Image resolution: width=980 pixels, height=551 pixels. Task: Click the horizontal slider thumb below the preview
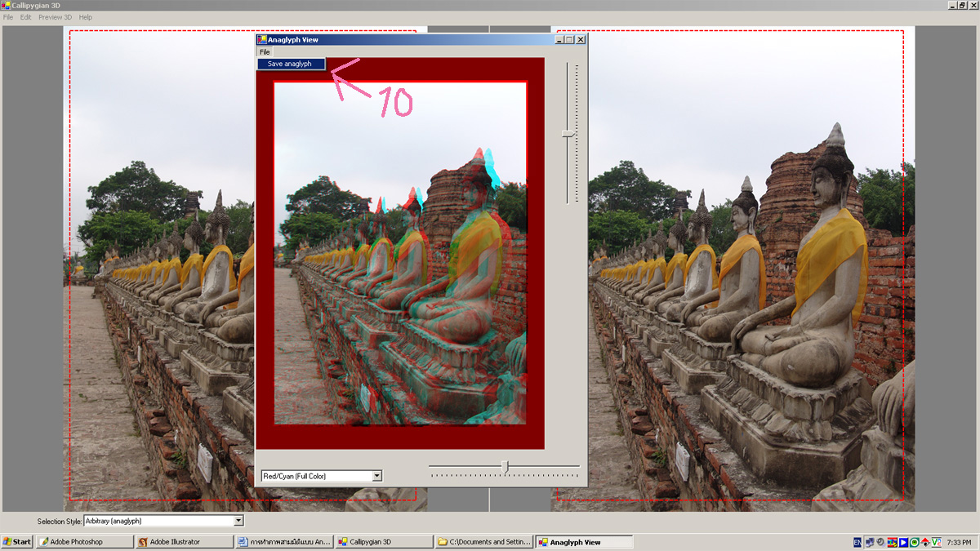(x=505, y=467)
